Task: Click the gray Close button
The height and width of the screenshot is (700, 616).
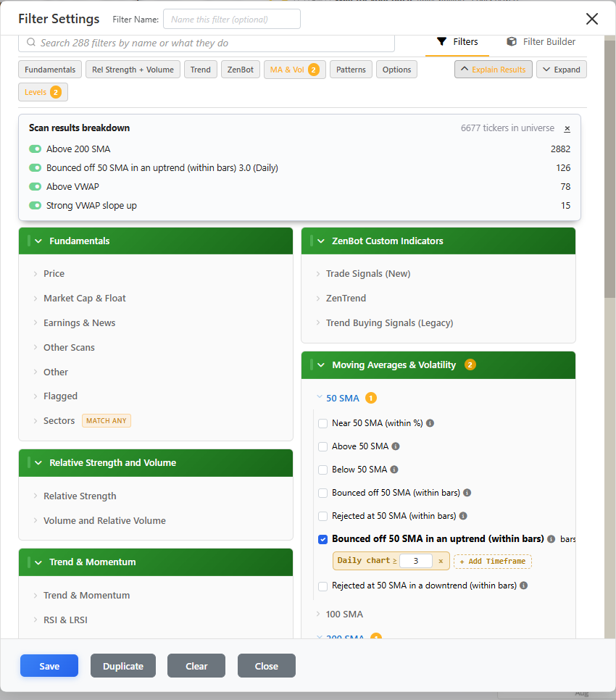Action: click(267, 666)
